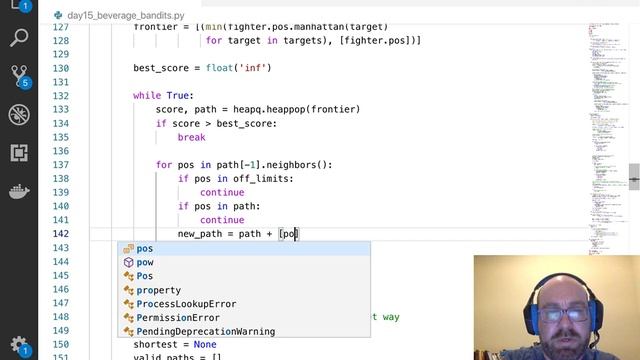The width and height of the screenshot is (640, 360).
Task: Select 'Pos' class autocomplete suggestion
Action: click(x=244, y=276)
